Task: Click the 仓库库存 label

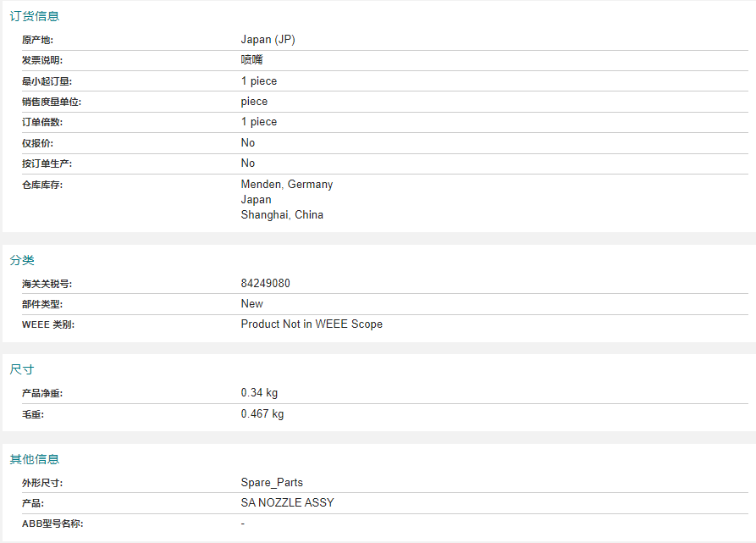Action: (x=42, y=185)
